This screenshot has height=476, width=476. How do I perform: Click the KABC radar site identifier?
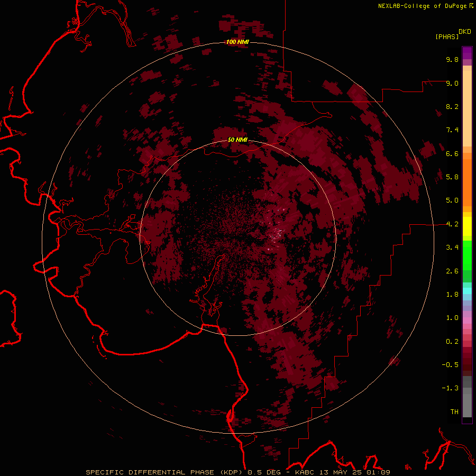pyautogui.click(x=305, y=472)
